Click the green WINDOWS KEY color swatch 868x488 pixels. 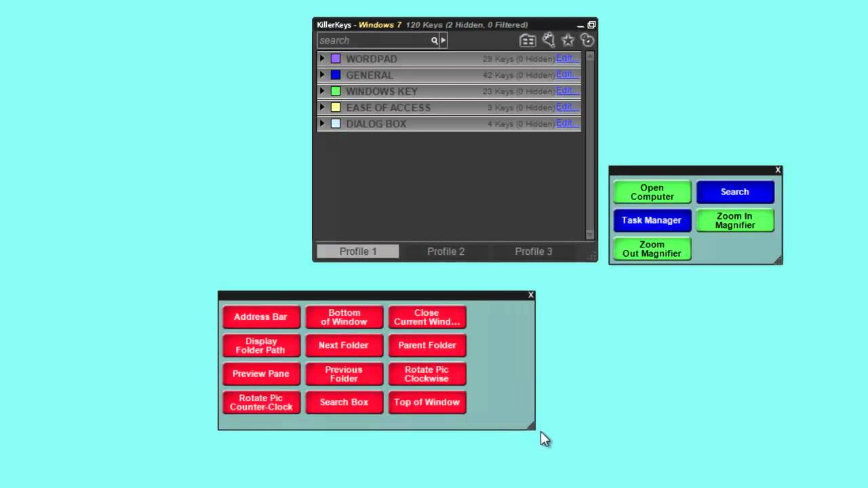coord(336,91)
